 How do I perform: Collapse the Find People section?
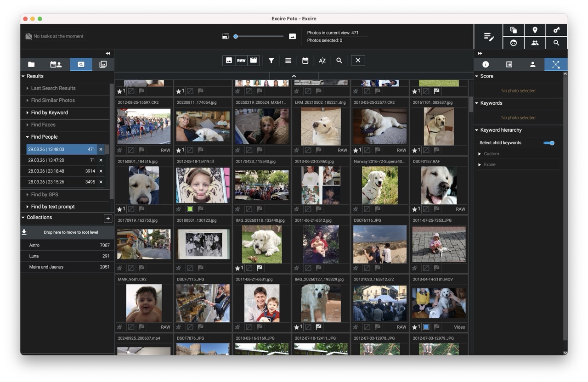(x=28, y=137)
